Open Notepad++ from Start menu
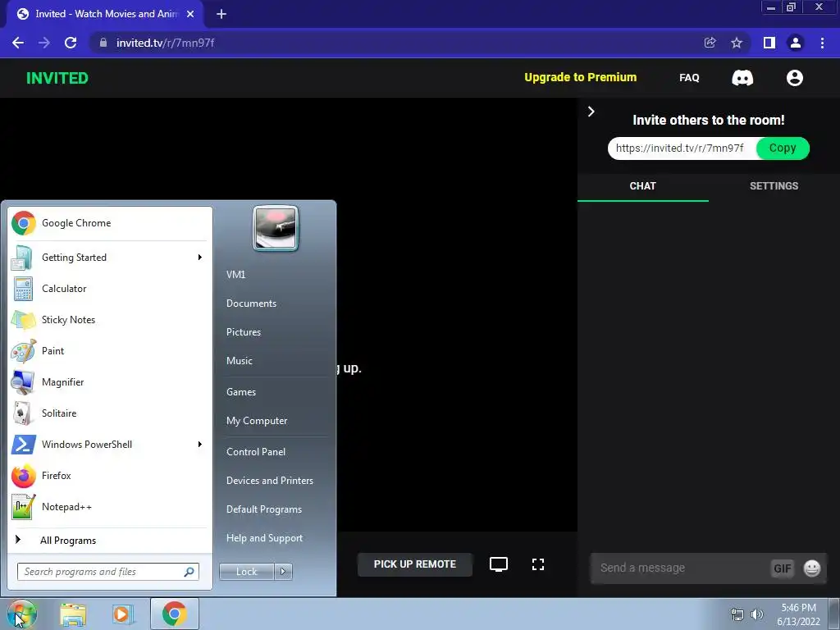Viewport: 840px width, 630px height. (x=110, y=507)
